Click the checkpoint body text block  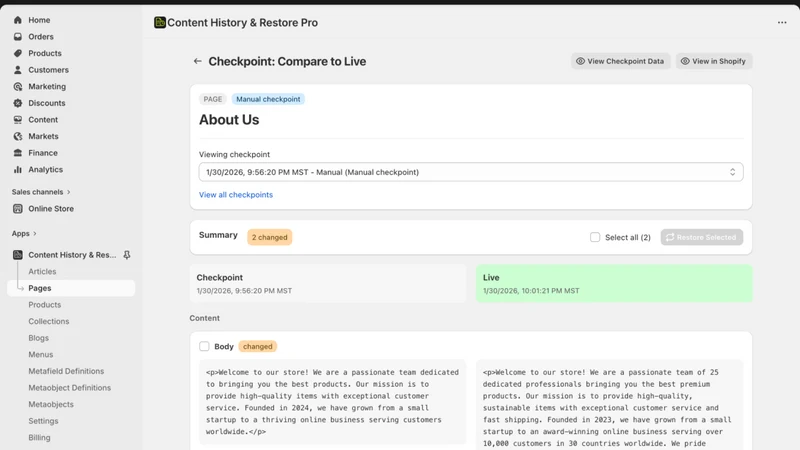pyautogui.click(x=332, y=402)
